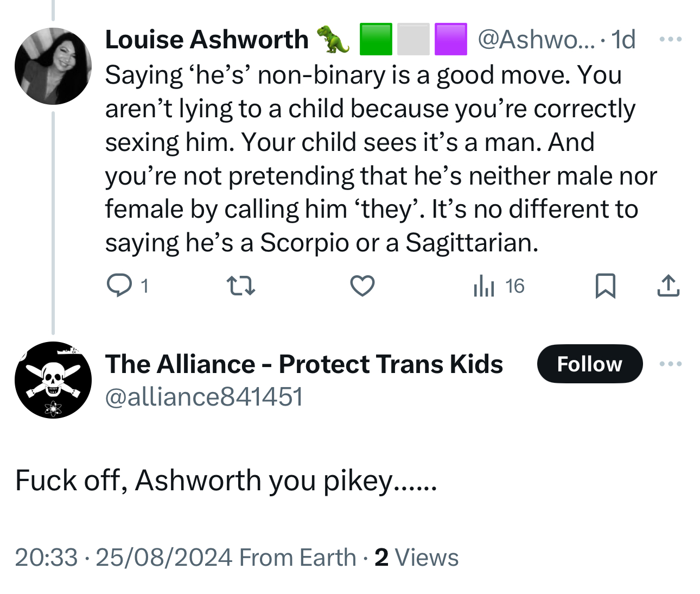Click the 20:33 · 25/08/2024 timestamp
The image size is (700, 594).
(123, 558)
